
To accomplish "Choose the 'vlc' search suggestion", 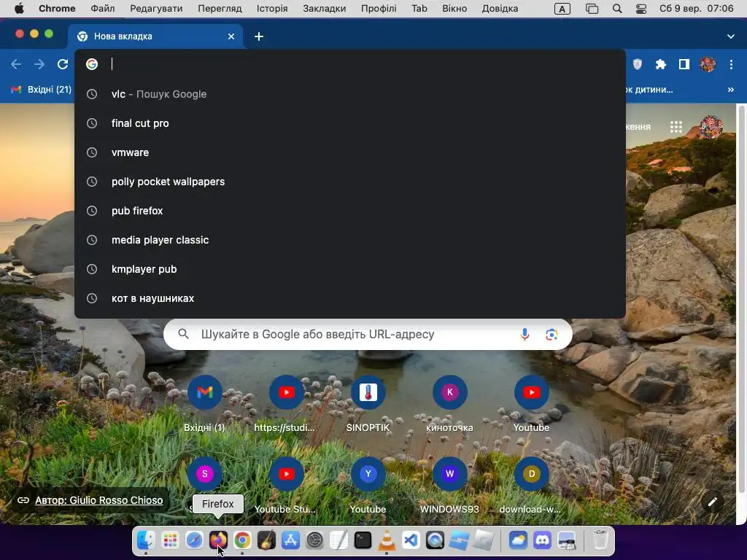I will pos(349,94).
